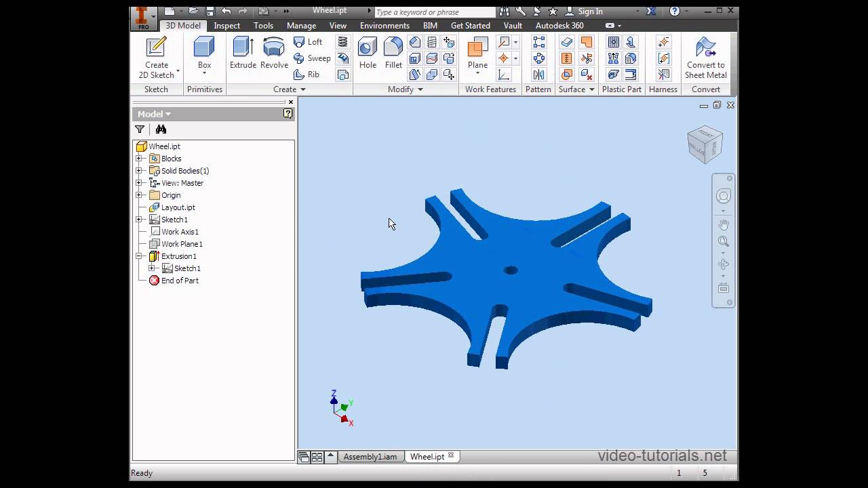This screenshot has width=868, height=488.
Task: Open the Inventor PRO application menu
Action: point(143,18)
